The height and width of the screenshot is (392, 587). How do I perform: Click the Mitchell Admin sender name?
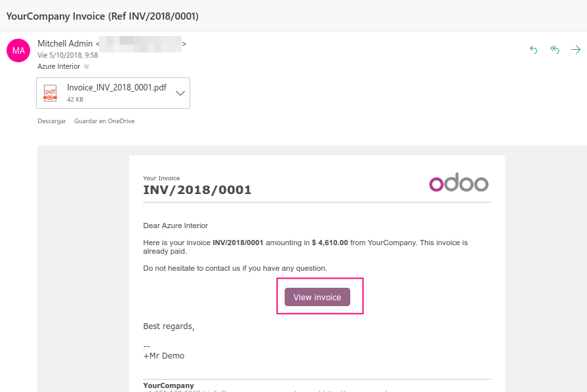[x=65, y=43]
